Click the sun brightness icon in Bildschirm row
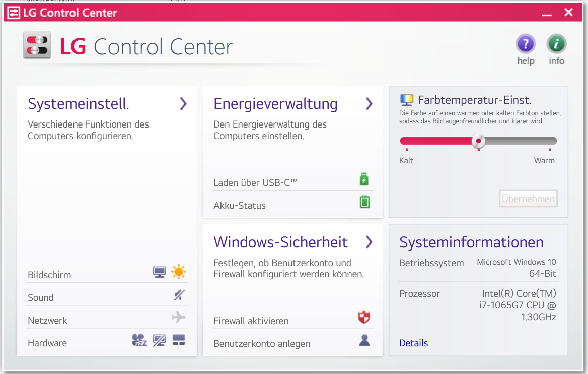588x374 pixels. 178,272
